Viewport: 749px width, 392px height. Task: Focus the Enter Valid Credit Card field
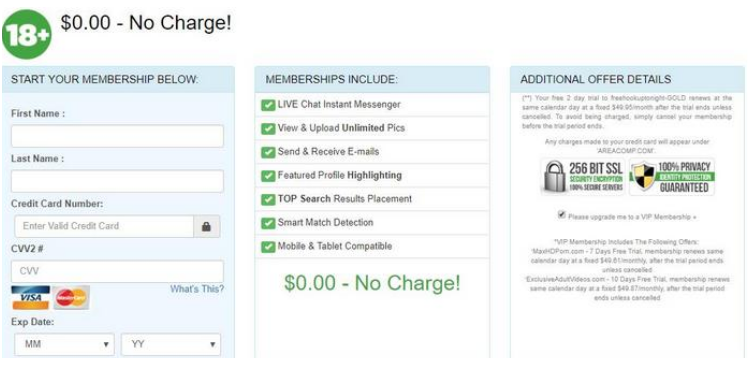coord(104,226)
